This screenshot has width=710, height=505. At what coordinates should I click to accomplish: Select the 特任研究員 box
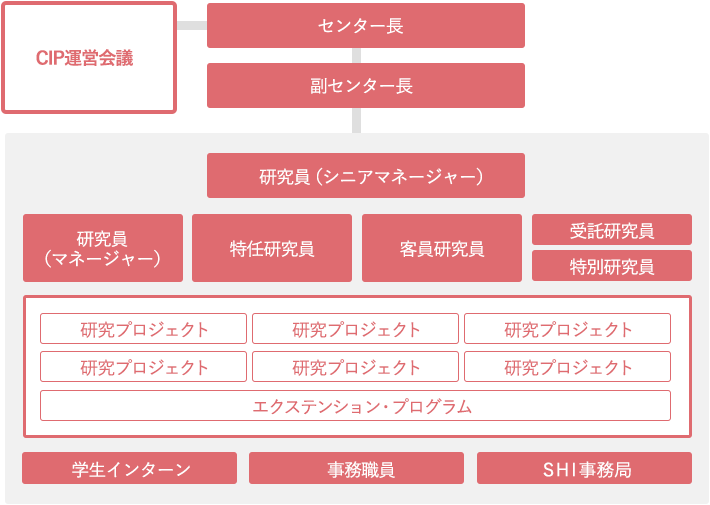pos(272,248)
